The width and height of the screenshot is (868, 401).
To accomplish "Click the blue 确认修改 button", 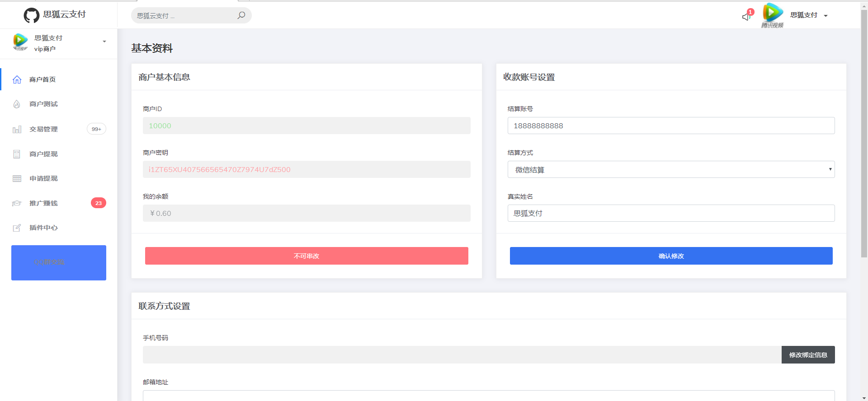I will [671, 256].
